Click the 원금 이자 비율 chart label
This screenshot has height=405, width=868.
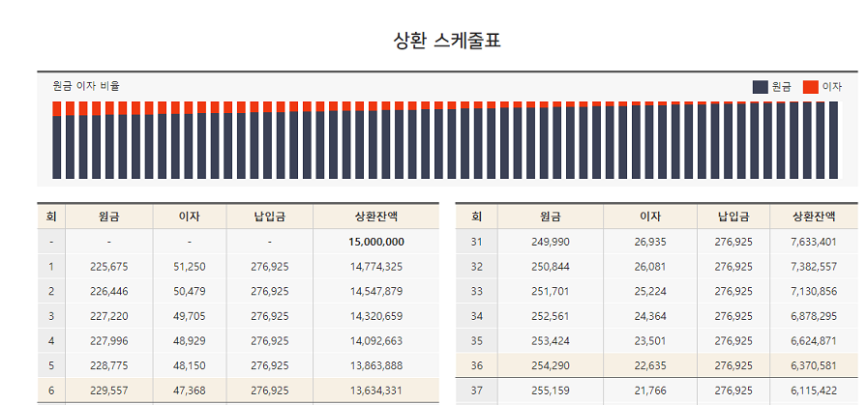coord(86,86)
